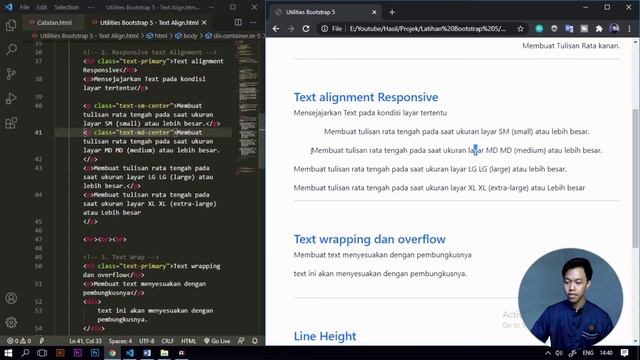The image size is (640, 360).
Task: Go forward in the browser
Action: click(291, 29)
